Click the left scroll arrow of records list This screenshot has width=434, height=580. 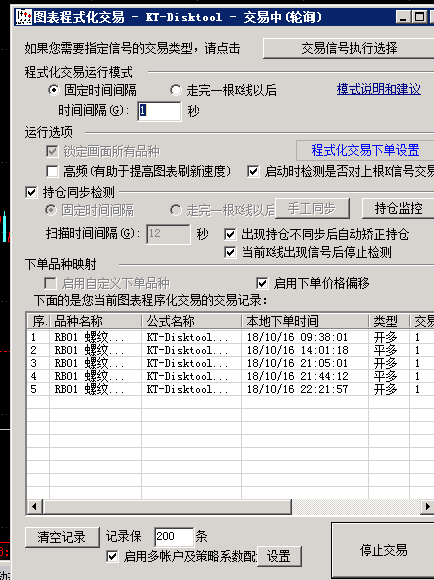tap(34, 506)
